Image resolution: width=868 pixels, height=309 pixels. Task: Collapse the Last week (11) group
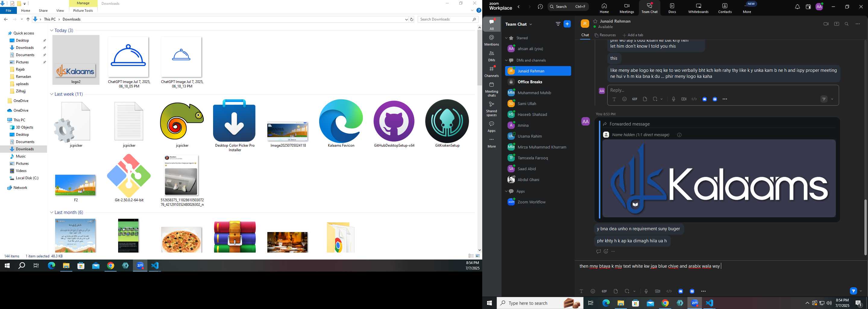(x=52, y=94)
